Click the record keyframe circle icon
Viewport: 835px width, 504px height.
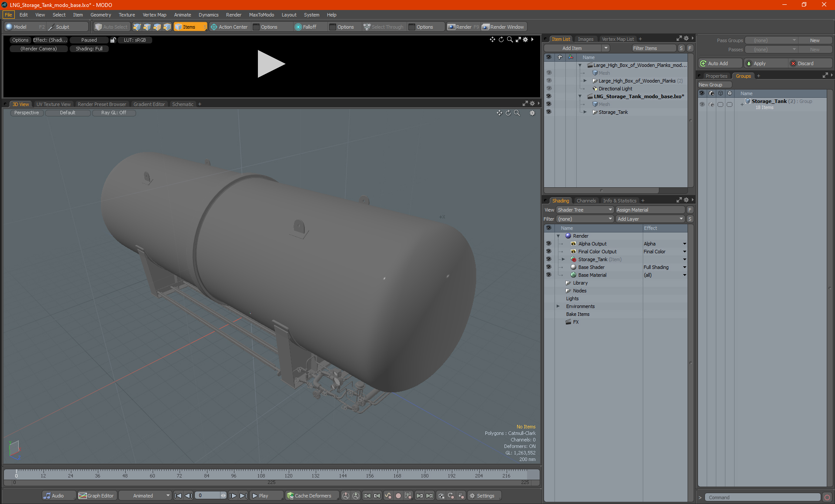pyautogui.click(x=398, y=496)
